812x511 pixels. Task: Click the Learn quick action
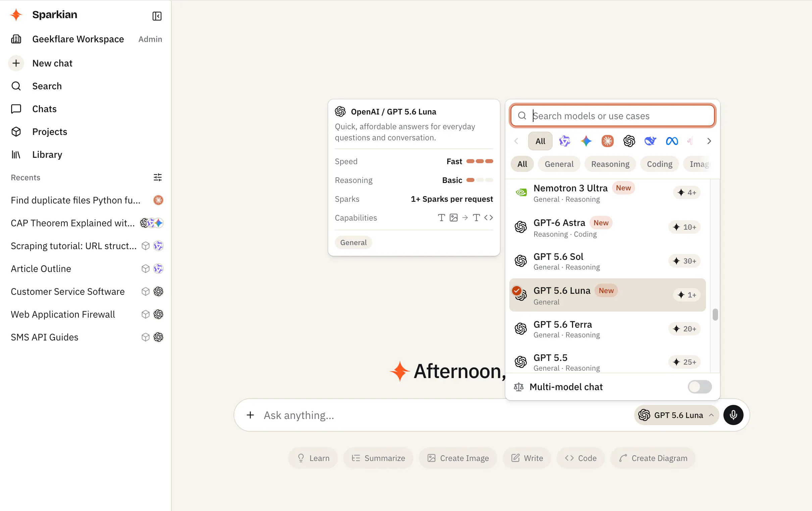click(313, 458)
